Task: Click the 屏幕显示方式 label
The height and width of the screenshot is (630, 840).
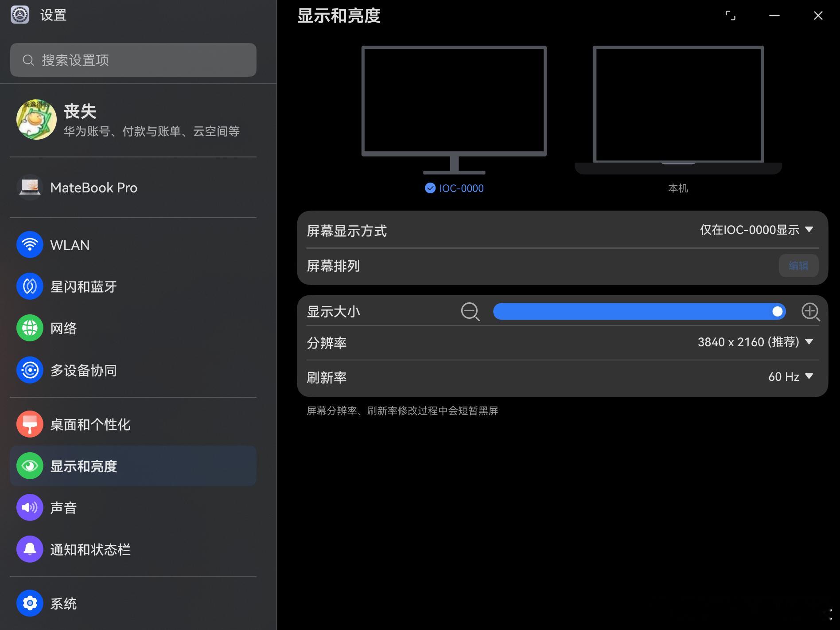Action: (346, 231)
